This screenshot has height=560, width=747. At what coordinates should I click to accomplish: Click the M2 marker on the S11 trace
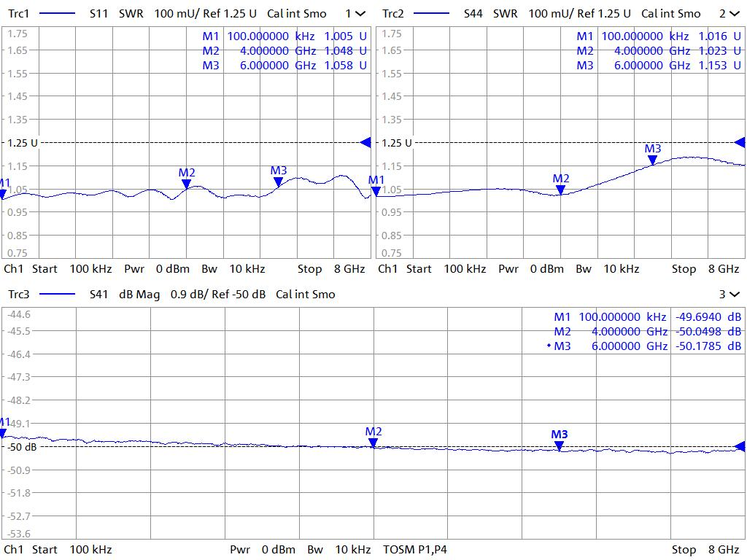pos(187,184)
